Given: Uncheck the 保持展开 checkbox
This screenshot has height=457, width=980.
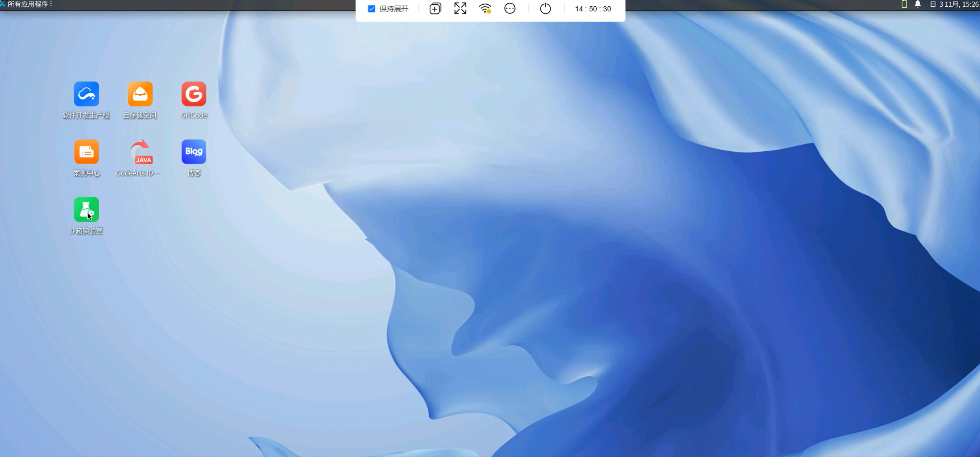Looking at the screenshot, I should tap(371, 9).
